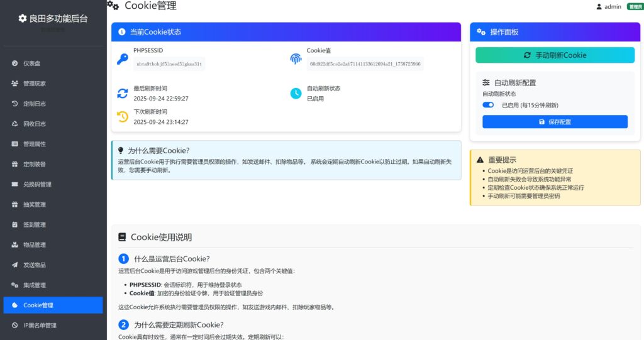The height and width of the screenshot is (340, 644).
Task: Select 物品管理 from sidebar
Action: [x=35, y=244]
